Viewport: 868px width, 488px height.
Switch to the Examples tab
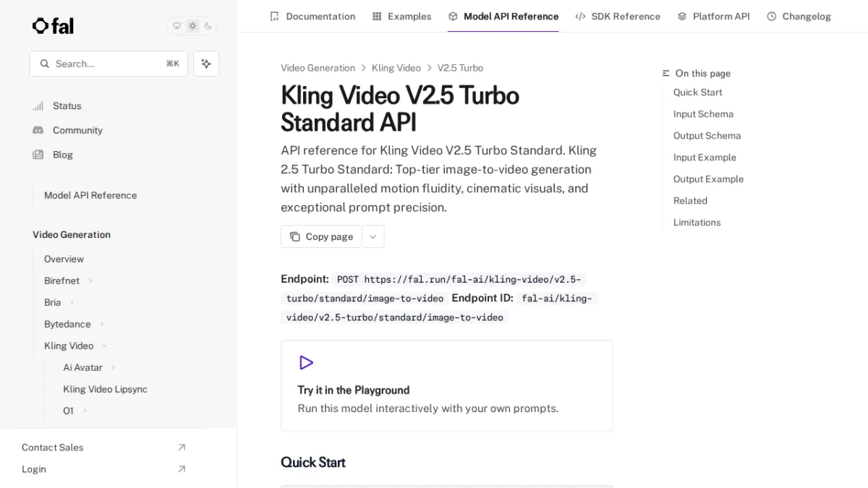pyautogui.click(x=401, y=16)
